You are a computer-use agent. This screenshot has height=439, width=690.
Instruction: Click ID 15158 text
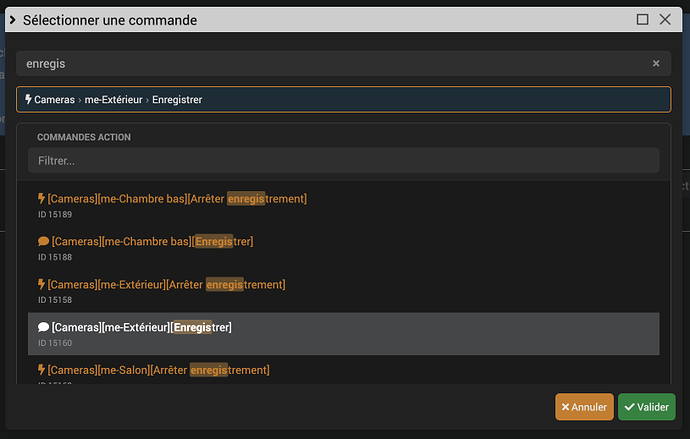pyautogui.click(x=55, y=300)
